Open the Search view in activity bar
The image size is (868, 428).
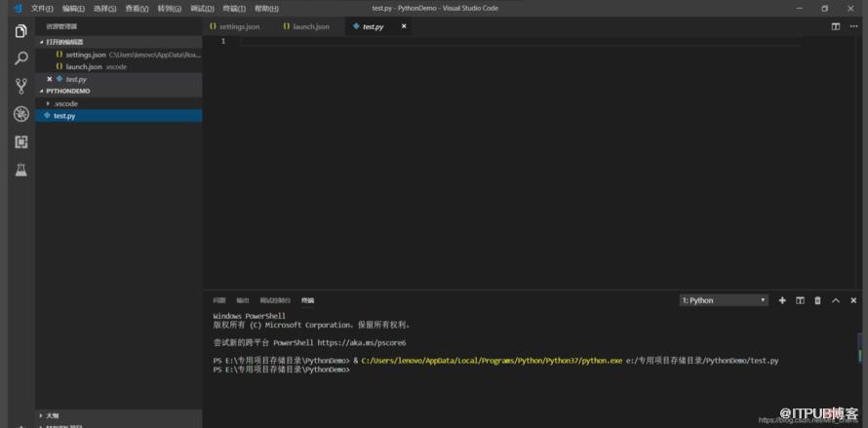point(21,58)
